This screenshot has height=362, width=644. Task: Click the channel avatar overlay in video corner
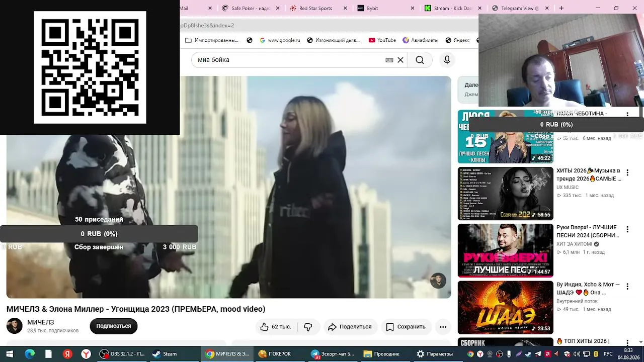(x=438, y=281)
